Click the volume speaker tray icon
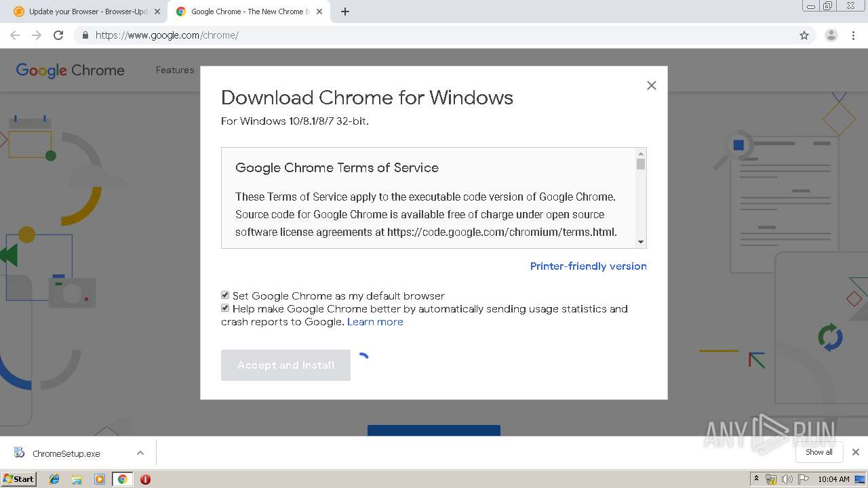The height and width of the screenshot is (488, 868). click(x=787, y=479)
